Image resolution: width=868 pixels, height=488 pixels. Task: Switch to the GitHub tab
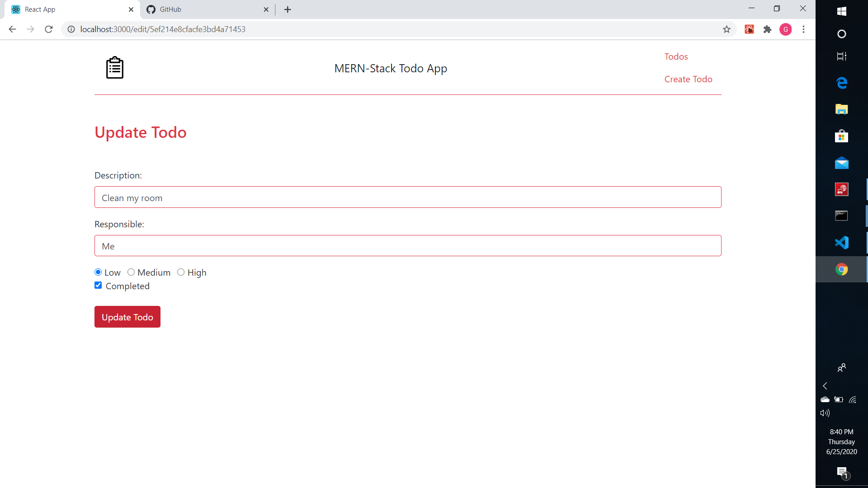170,9
